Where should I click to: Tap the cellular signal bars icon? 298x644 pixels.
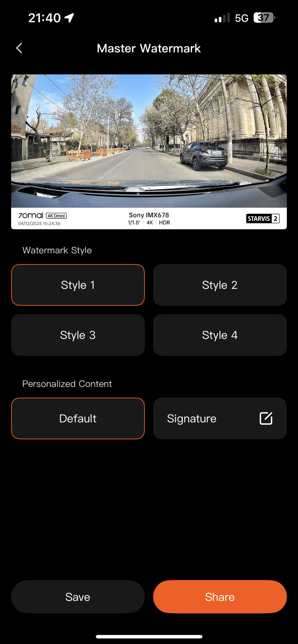pyautogui.click(x=222, y=18)
